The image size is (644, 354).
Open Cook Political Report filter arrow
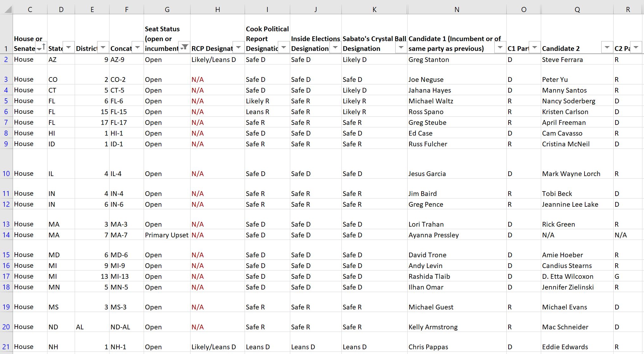click(x=284, y=48)
